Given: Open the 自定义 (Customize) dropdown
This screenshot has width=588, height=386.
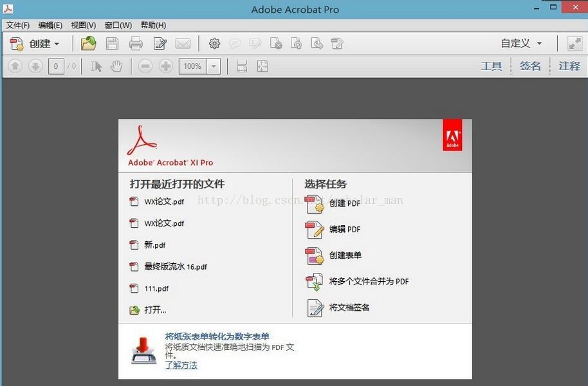Looking at the screenshot, I should click(521, 44).
